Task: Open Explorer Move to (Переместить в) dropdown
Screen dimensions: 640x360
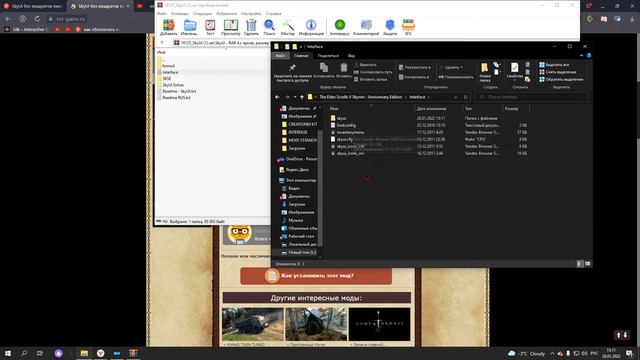Action: 414,67
